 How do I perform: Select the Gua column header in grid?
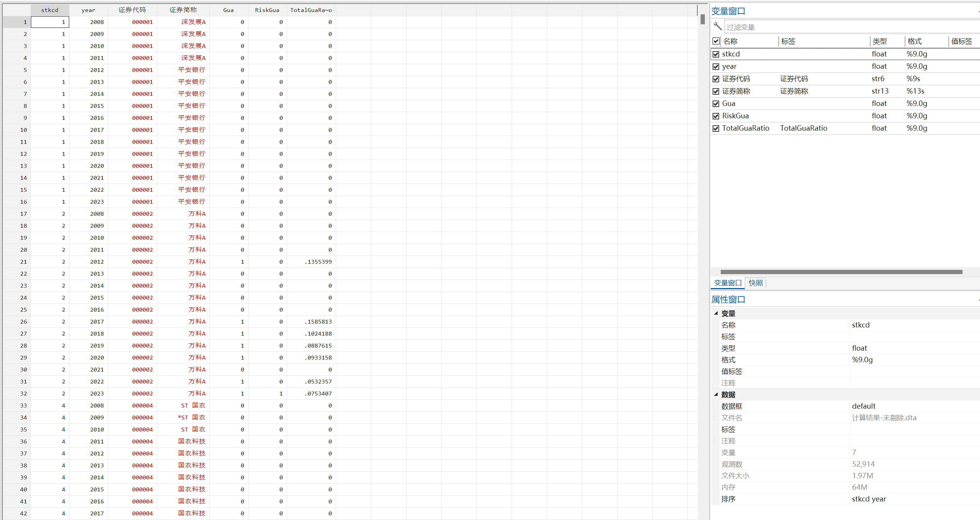click(x=228, y=10)
